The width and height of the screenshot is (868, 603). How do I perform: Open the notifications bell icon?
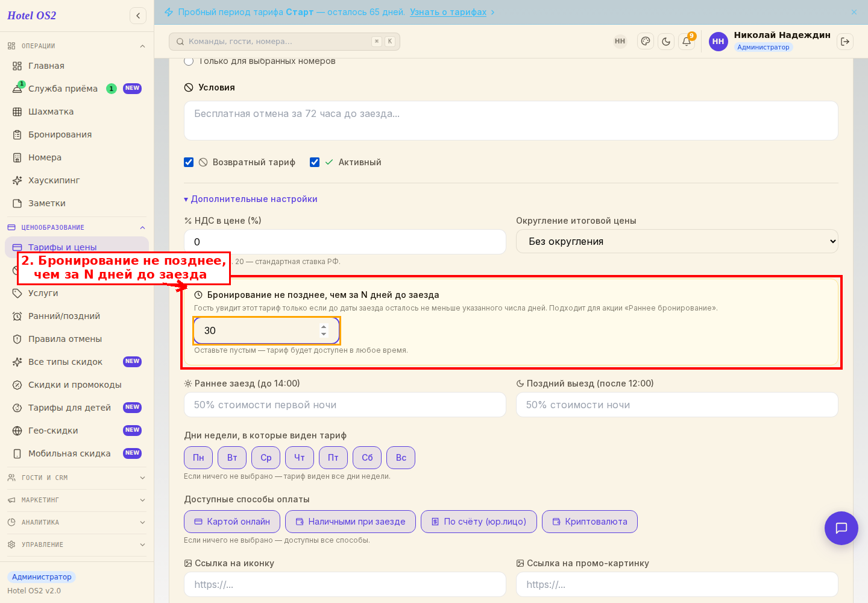click(x=687, y=42)
